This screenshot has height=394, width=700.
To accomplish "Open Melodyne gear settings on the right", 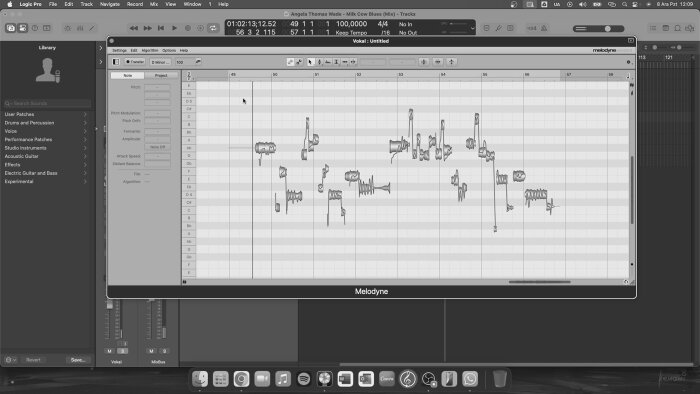I will [x=629, y=62].
